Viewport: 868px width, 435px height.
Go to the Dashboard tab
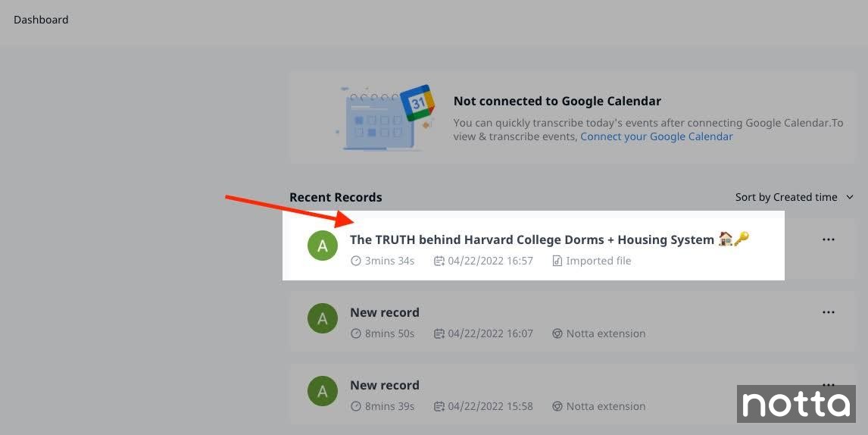(x=41, y=20)
